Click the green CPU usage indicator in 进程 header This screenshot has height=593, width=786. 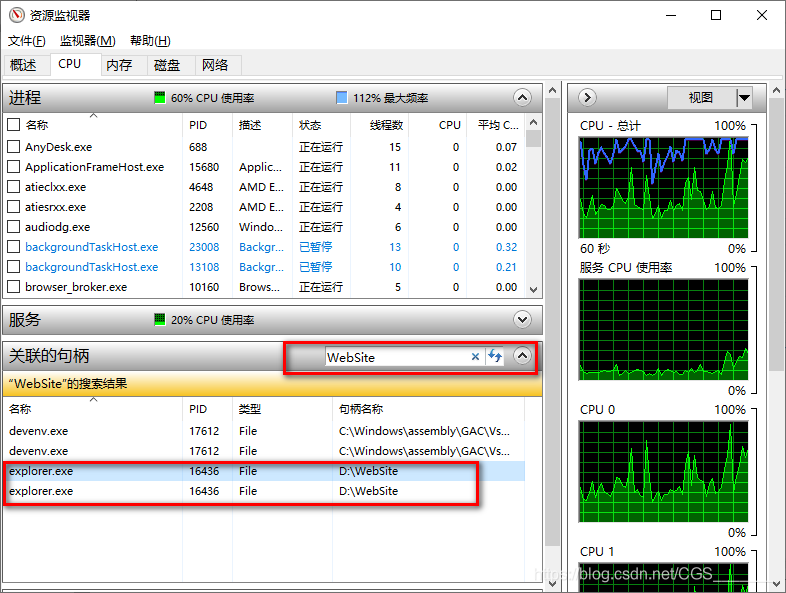pyautogui.click(x=159, y=97)
